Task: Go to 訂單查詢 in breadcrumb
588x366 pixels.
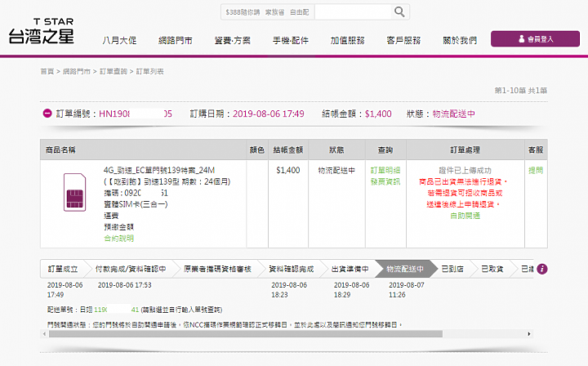Action: 114,71
